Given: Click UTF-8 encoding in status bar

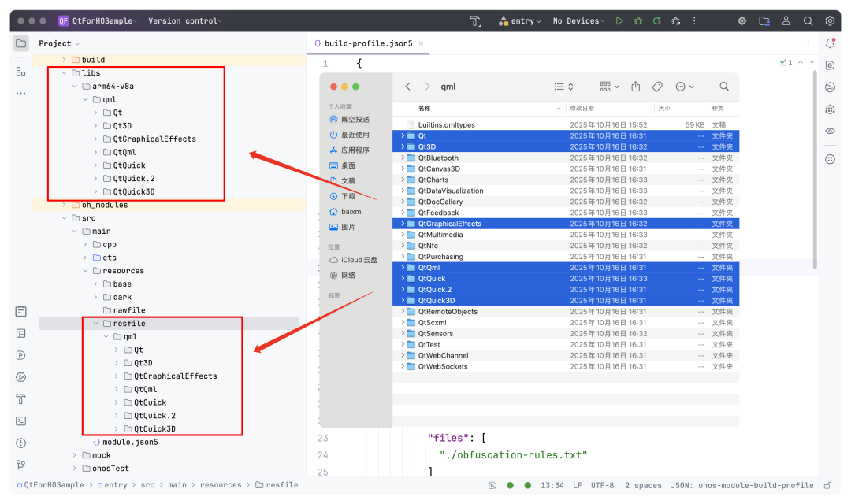Looking at the screenshot, I should pyautogui.click(x=603, y=486).
